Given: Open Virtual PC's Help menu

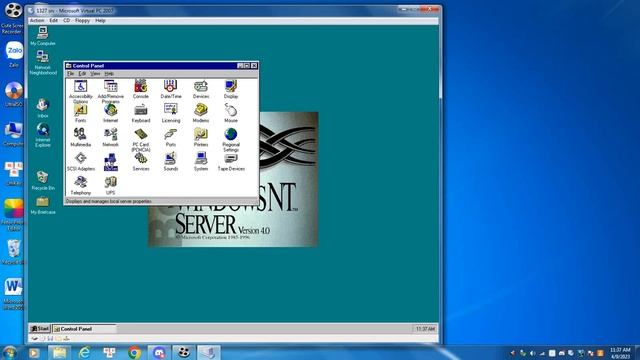Looking at the screenshot, I should pos(100,20).
